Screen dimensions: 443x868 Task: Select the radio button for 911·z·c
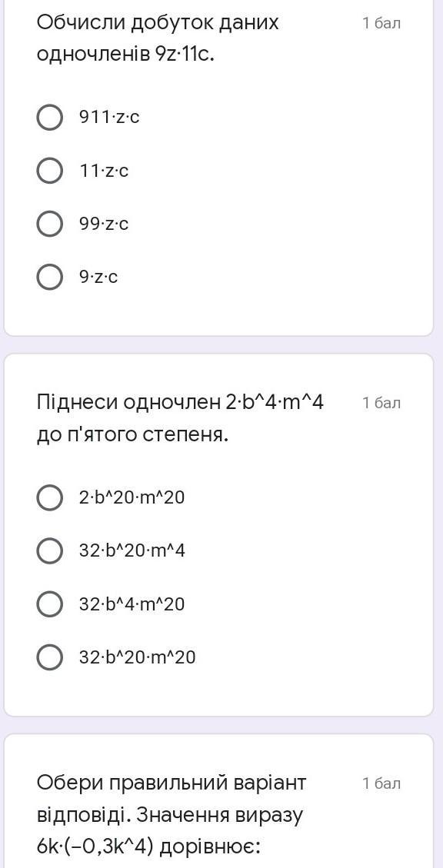[x=49, y=118]
